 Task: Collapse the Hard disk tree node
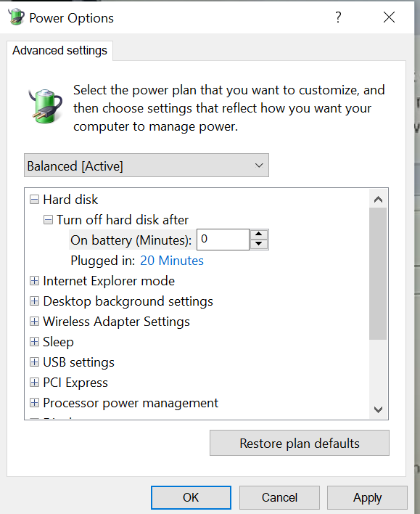[34, 200]
